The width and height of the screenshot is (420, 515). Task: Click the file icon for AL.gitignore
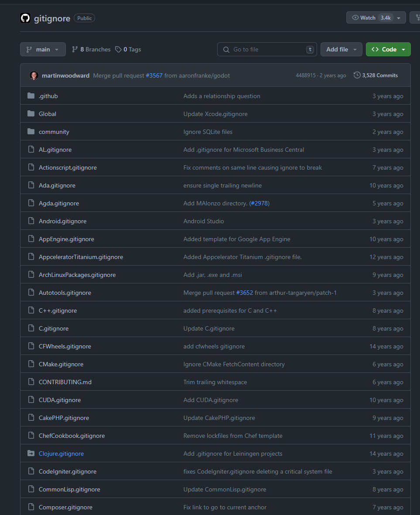coord(31,150)
